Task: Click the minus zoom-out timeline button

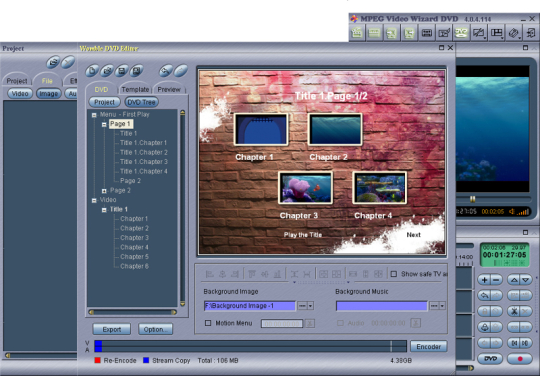Action: pyautogui.click(x=496, y=280)
